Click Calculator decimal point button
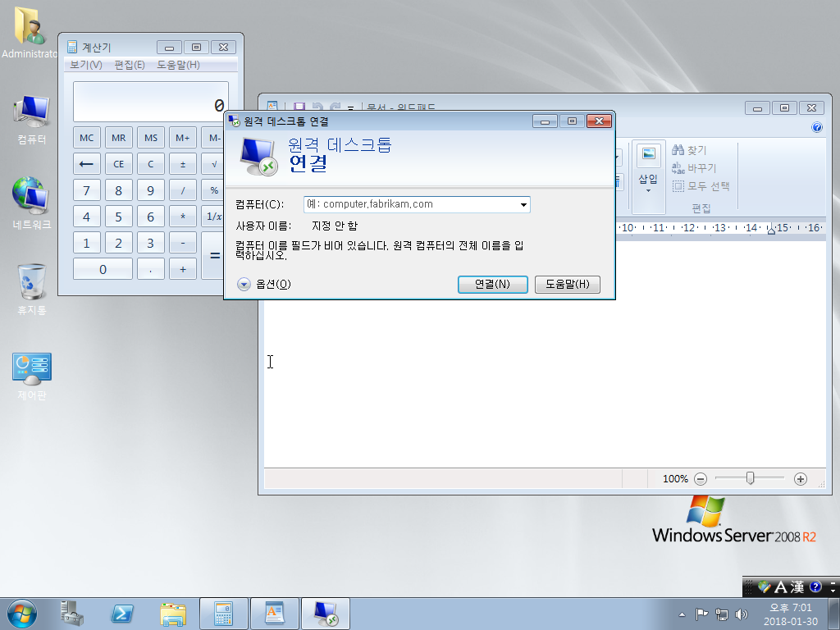This screenshot has height=630, width=840. (x=151, y=269)
